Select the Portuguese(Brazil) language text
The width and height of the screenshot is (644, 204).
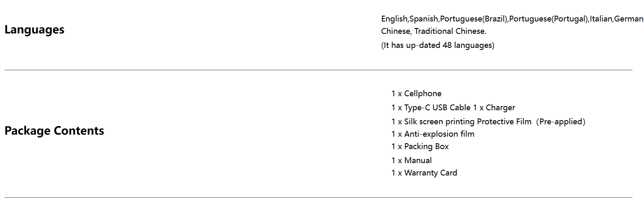(474, 19)
